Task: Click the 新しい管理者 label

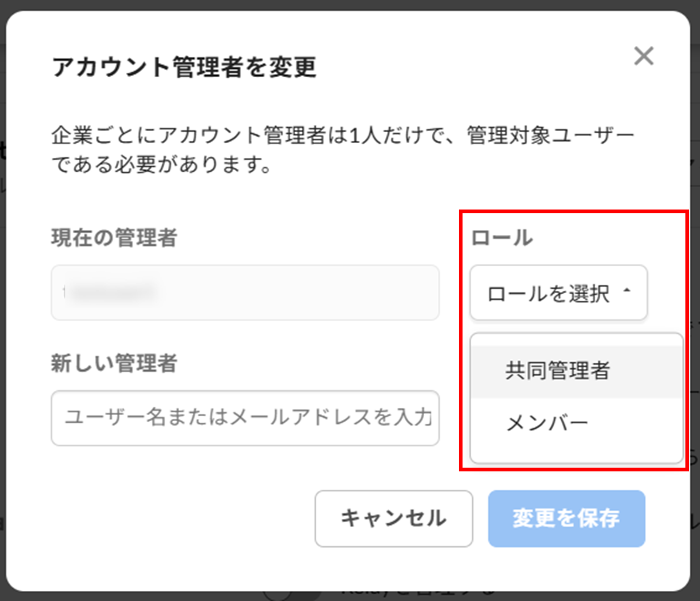Action: click(x=114, y=363)
